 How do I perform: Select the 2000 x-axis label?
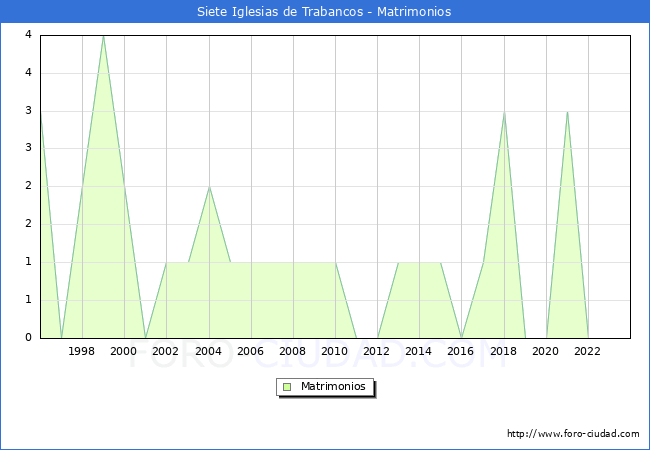124,351
